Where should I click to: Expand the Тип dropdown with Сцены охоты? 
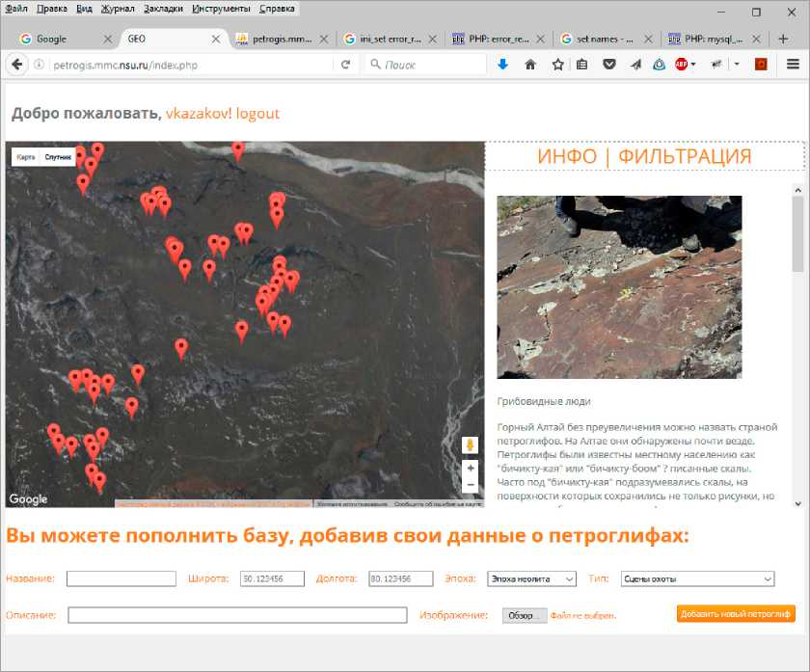(697, 578)
